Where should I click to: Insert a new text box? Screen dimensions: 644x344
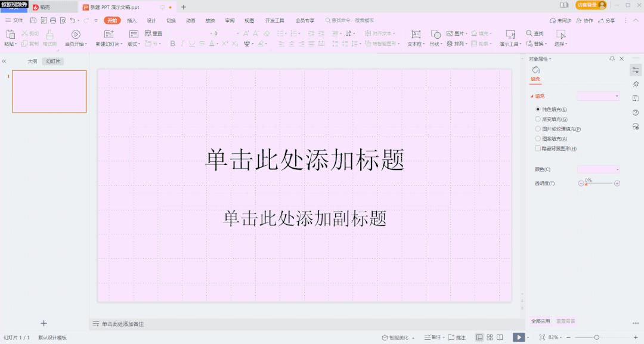416,35
